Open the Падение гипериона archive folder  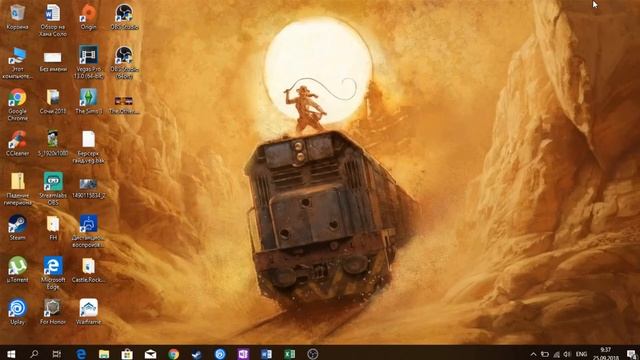(x=17, y=189)
